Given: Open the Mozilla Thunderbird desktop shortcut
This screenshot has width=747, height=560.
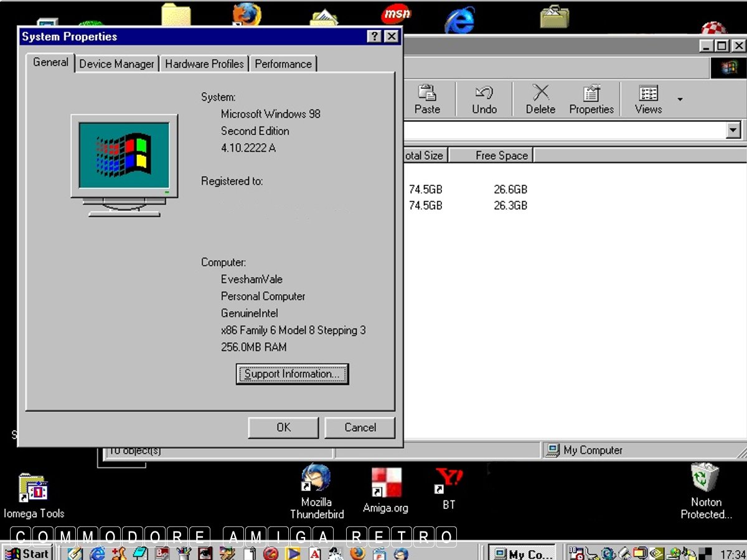Looking at the screenshot, I should (316, 480).
